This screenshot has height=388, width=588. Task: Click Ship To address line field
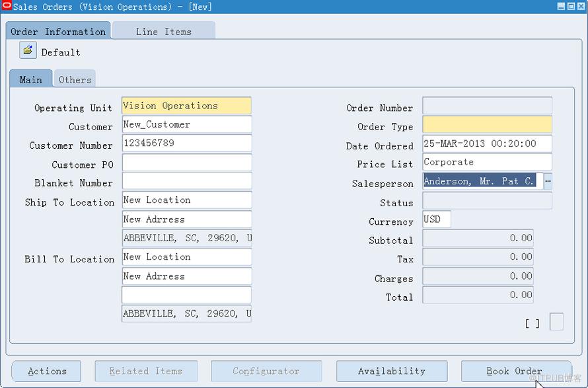[187, 219]
